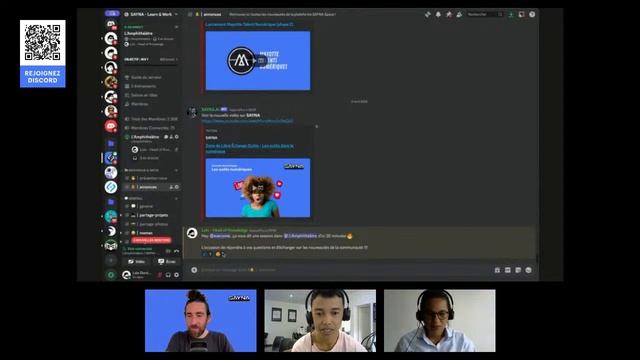Click the Rechercher search field
This screenshot has width=640, height=360.
pyautogui.click(x=485, y=14)
